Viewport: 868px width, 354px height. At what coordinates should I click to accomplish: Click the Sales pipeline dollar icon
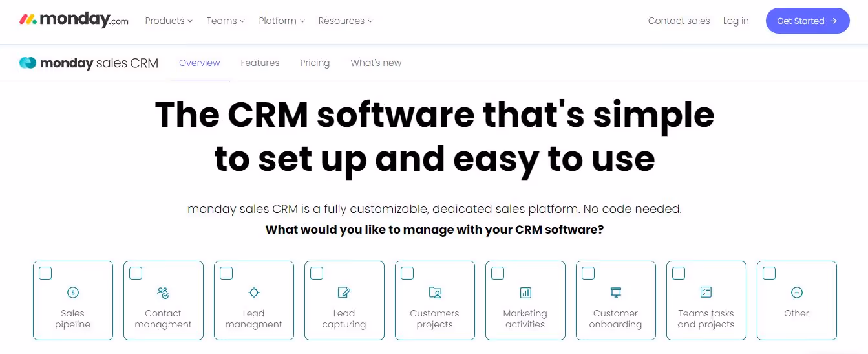coord(73,293)
